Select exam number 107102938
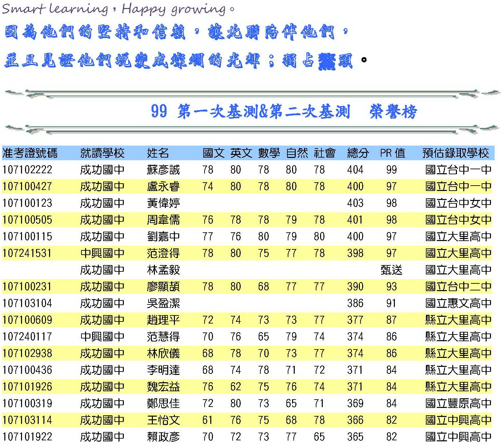This screenshot has width=501, height=448. click(27, 354)
